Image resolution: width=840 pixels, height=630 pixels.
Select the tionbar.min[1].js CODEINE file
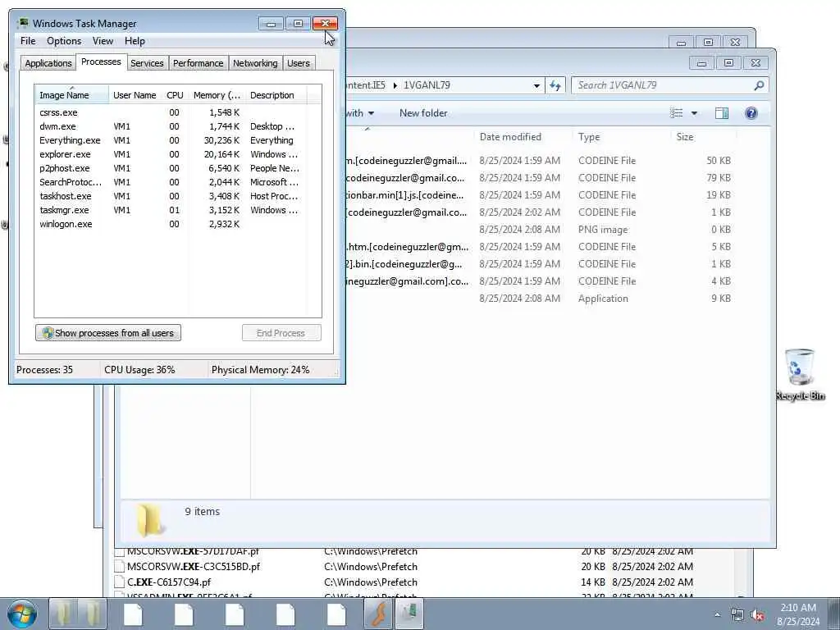pos(541,195)
